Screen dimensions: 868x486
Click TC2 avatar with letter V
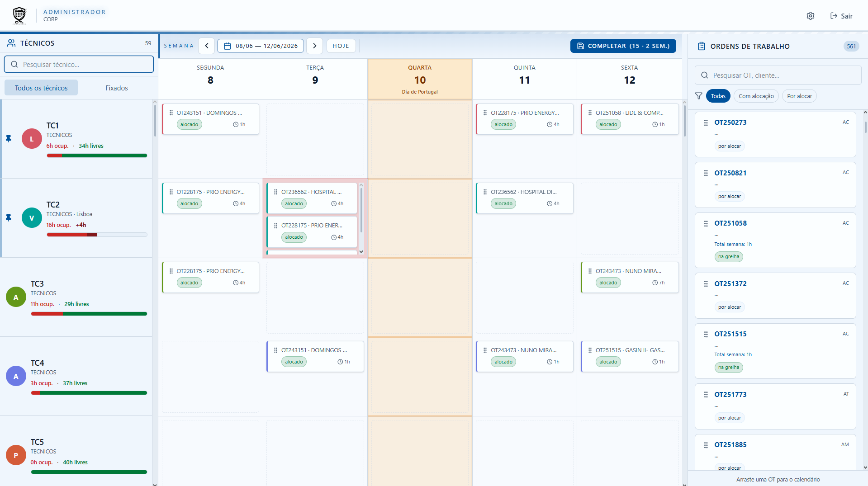coord(32,218)
